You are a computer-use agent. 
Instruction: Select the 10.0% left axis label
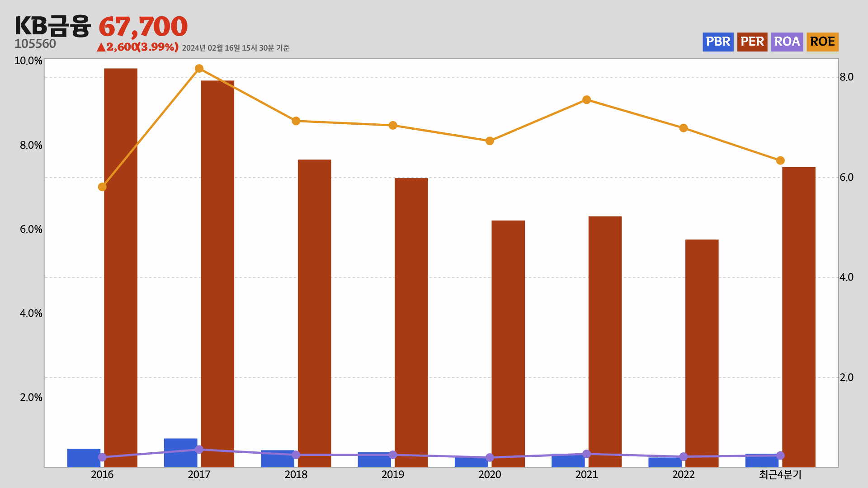[28, 61]
